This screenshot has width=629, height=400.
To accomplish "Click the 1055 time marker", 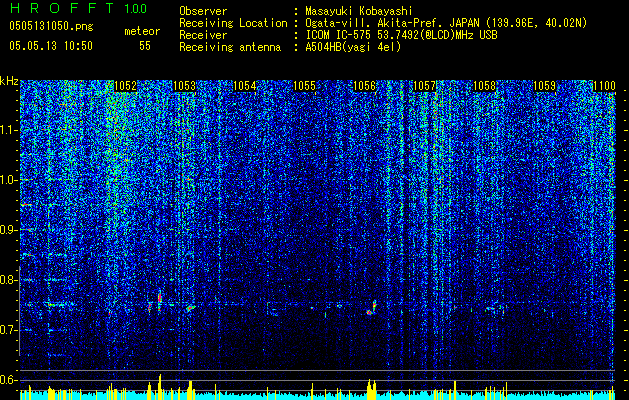I will (x=304, y=86).
